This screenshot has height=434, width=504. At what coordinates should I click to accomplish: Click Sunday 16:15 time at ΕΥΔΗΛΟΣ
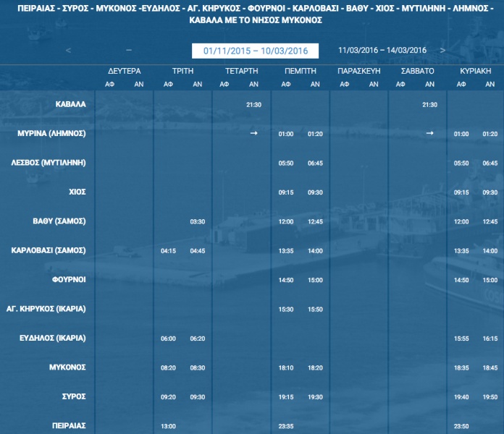[490, 339]
